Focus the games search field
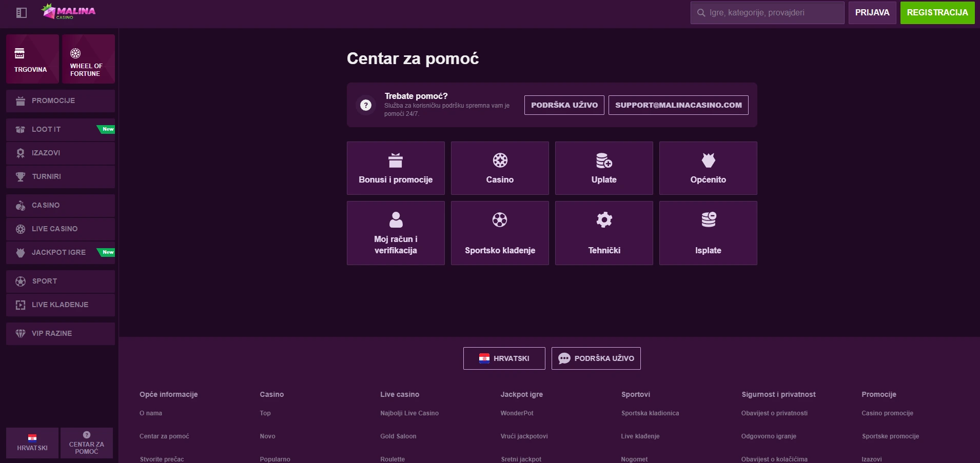This screenshot has height=463, width=980. point(767,13)
